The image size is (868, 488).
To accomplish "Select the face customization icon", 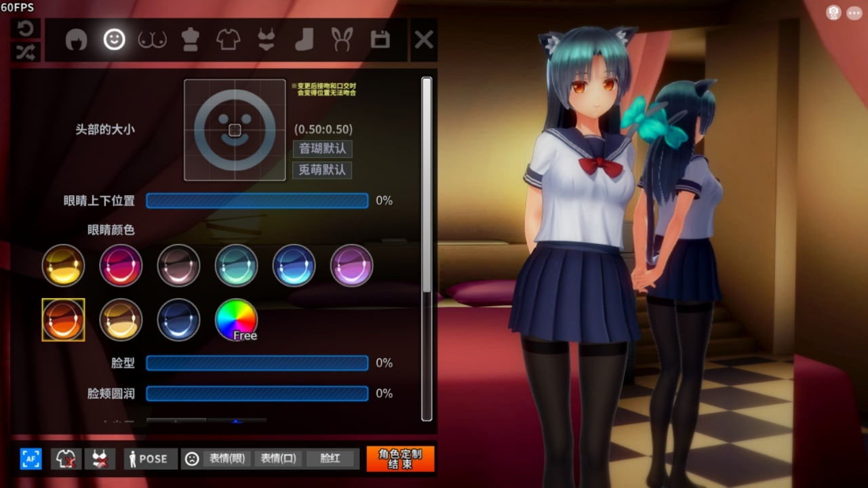I will click(x=114, y=39).
